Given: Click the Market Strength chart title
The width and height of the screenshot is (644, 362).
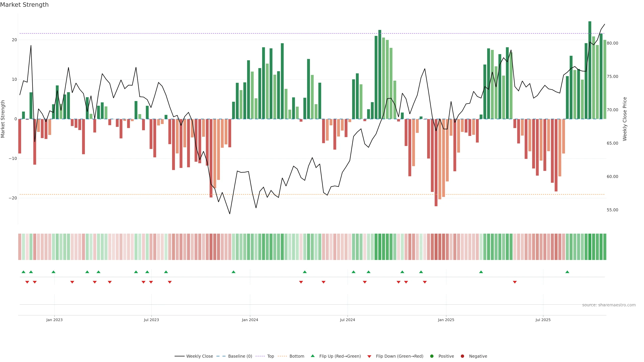Looking at the screenshot, I should 24,5.
